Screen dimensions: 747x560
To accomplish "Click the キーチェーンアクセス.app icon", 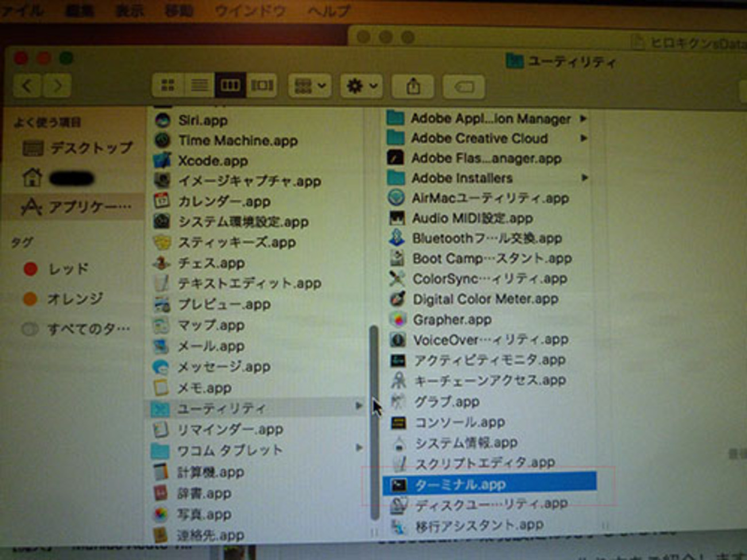I will [x=398, y=380].
